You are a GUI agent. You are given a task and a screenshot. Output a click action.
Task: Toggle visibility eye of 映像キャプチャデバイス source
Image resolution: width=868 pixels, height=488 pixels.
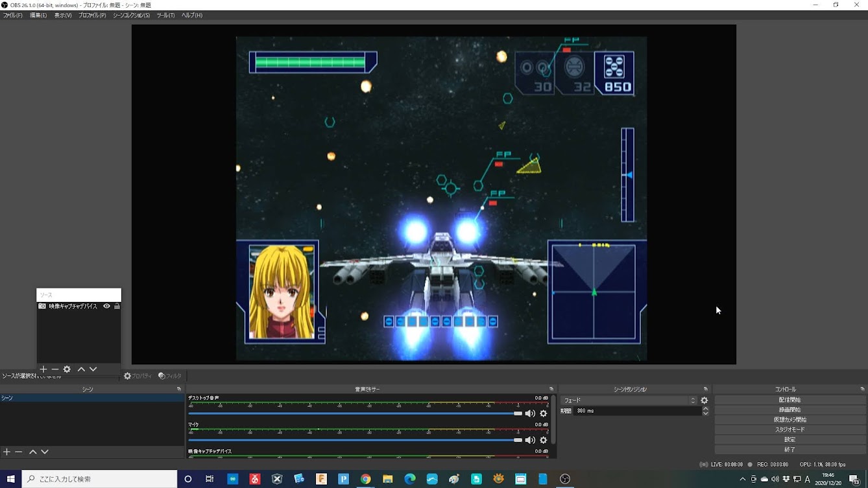coord(106,306)
